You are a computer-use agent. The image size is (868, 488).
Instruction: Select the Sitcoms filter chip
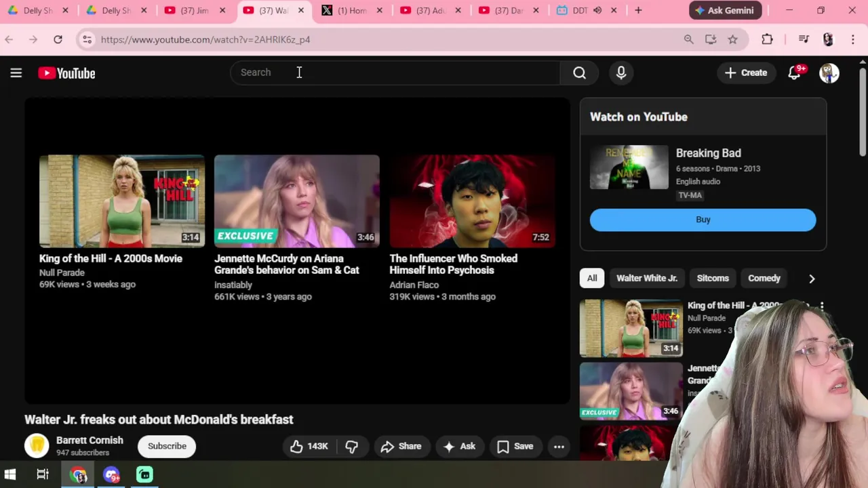713,278
